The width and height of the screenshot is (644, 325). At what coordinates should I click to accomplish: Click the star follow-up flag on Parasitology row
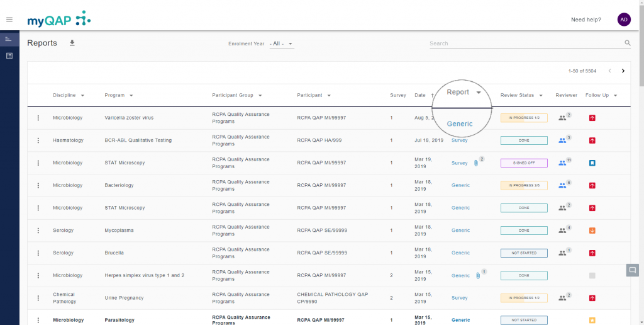click(592, 320)
